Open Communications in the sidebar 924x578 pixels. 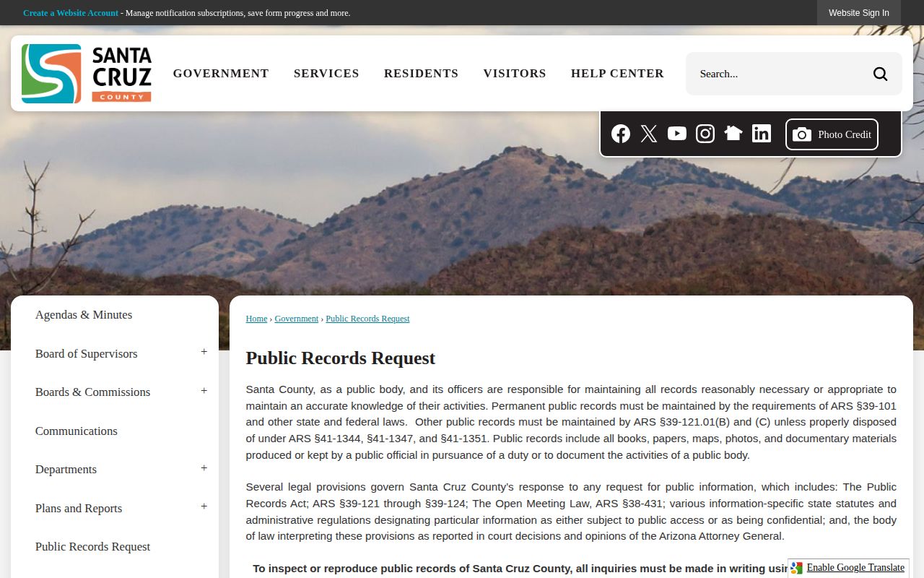coord(76,431)
